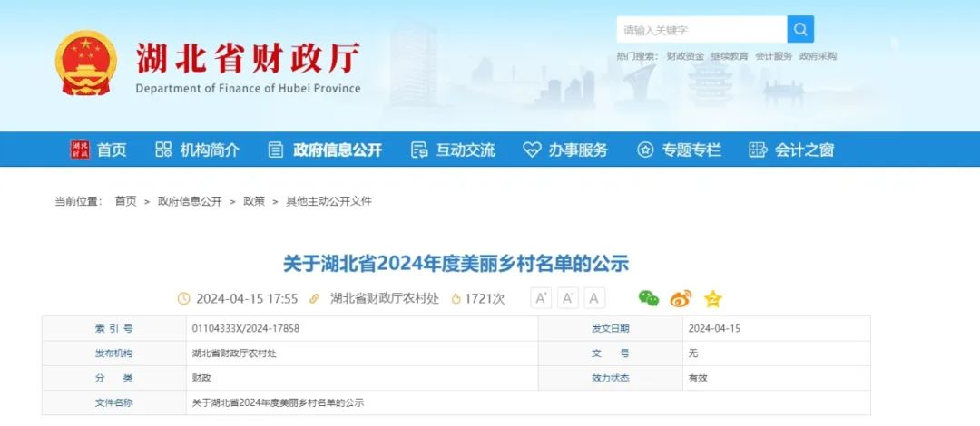Click the Hubei national emblem logo
The width and height of the screenshot is (980, 426).
coord(85,63)
